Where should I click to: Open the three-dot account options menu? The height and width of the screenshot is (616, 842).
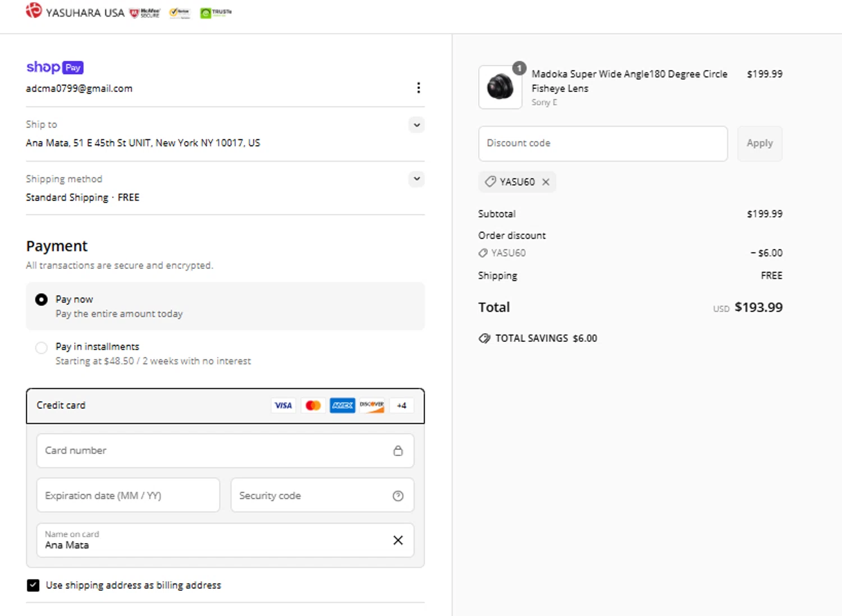tap(418, 88)
